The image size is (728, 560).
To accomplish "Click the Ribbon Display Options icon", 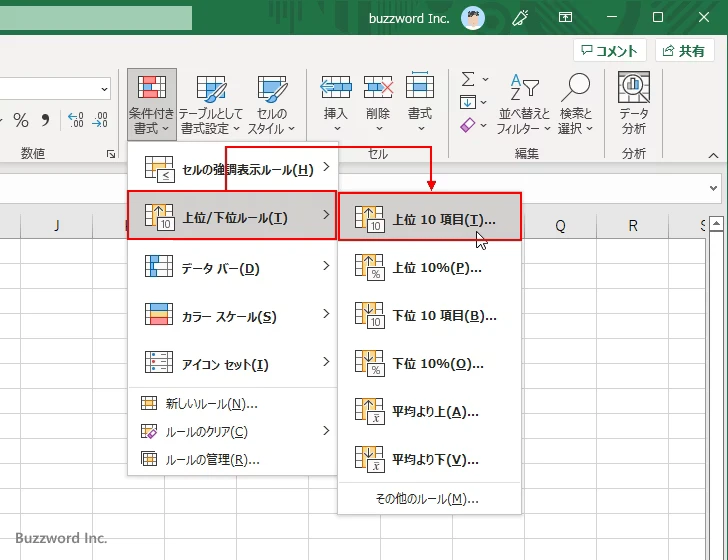I will (565, 18).
